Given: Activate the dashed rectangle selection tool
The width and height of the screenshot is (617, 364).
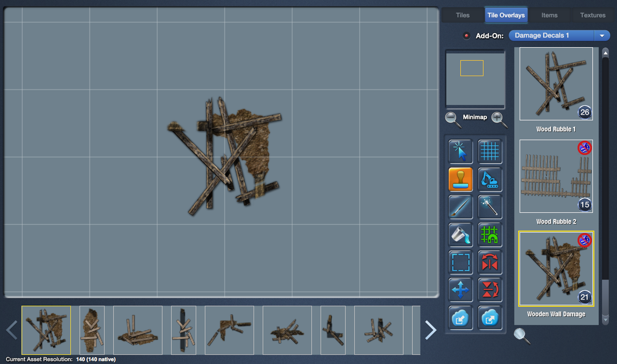Looking at the screenshot, I should click(x=460, y=262).
